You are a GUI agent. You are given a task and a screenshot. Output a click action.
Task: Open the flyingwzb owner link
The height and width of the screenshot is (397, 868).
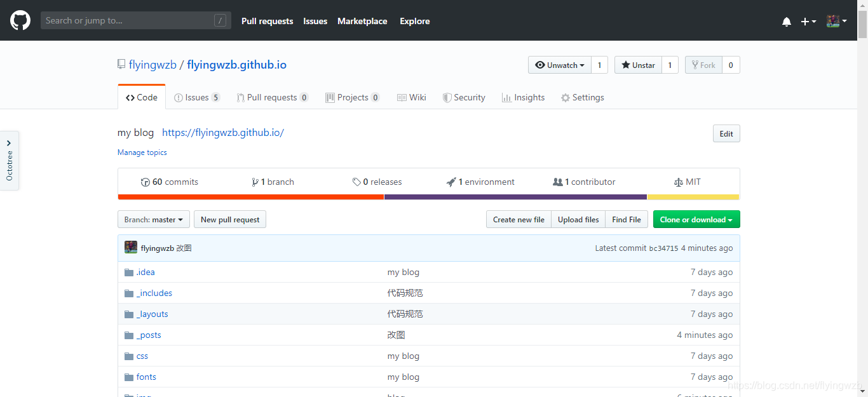click(x=153, y=65)
